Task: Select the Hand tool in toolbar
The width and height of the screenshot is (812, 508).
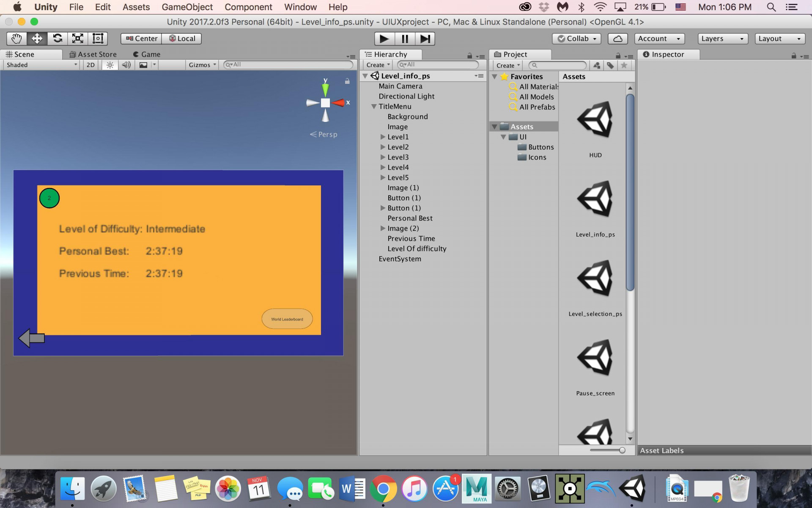Action: (x=16, y=39)
